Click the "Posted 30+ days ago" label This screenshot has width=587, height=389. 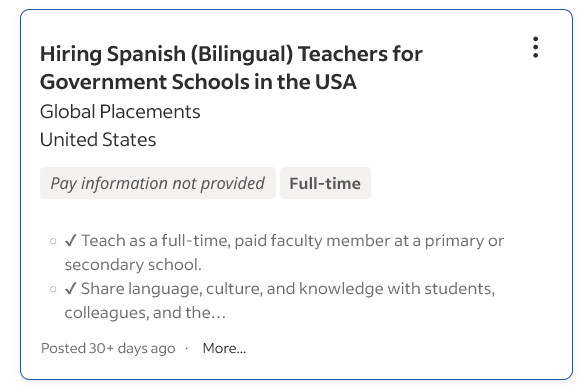pyautogui.click(x=108, y=348)
